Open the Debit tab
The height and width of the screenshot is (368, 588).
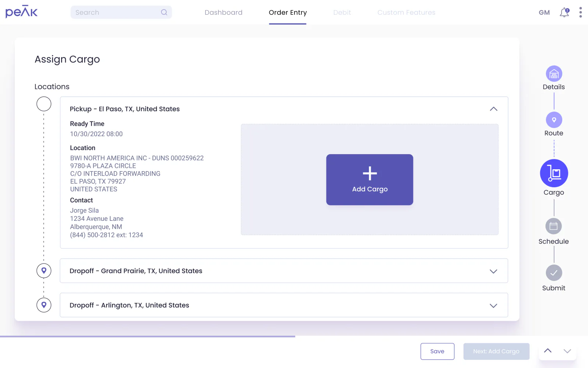(342, 13)
